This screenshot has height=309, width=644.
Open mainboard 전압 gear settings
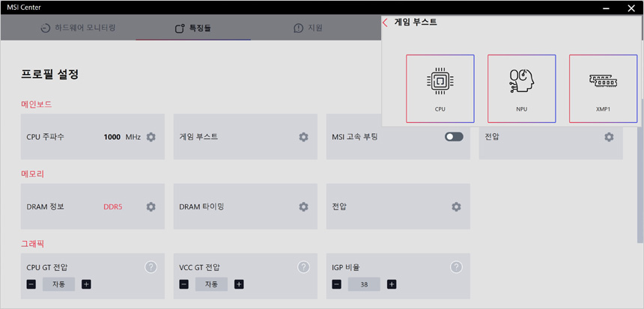(x=609, y=137)
